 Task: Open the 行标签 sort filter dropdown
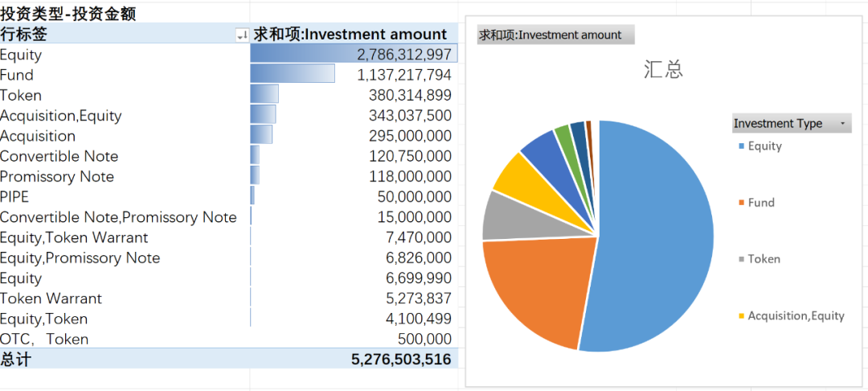[x=243, y=35]
